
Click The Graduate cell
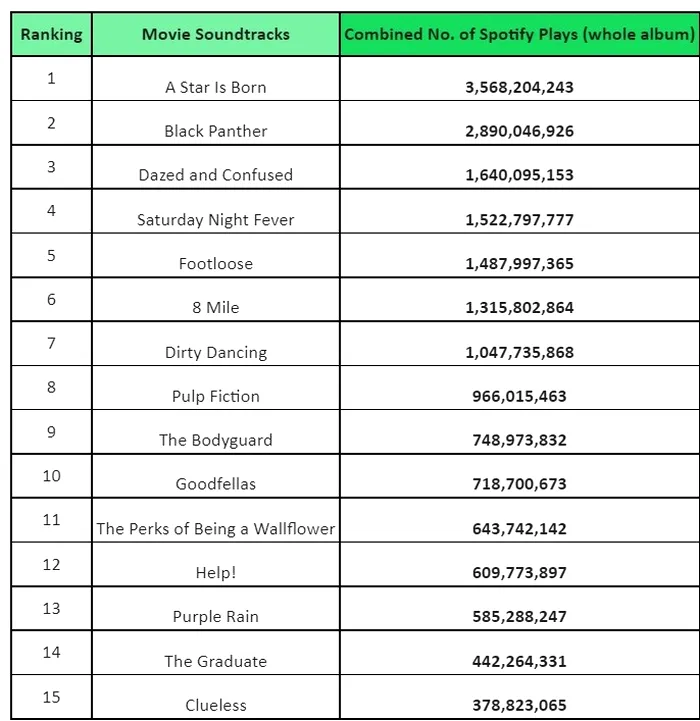215,661
